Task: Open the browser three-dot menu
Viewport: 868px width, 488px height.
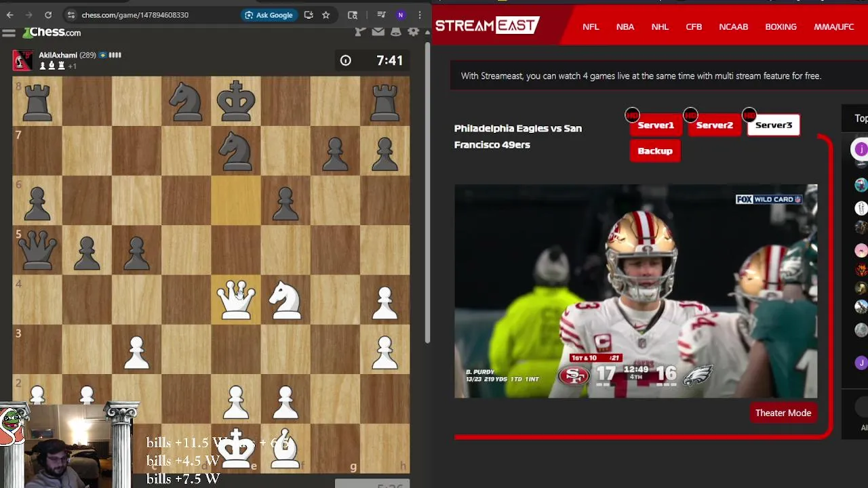Action: [x=420, y=15]
